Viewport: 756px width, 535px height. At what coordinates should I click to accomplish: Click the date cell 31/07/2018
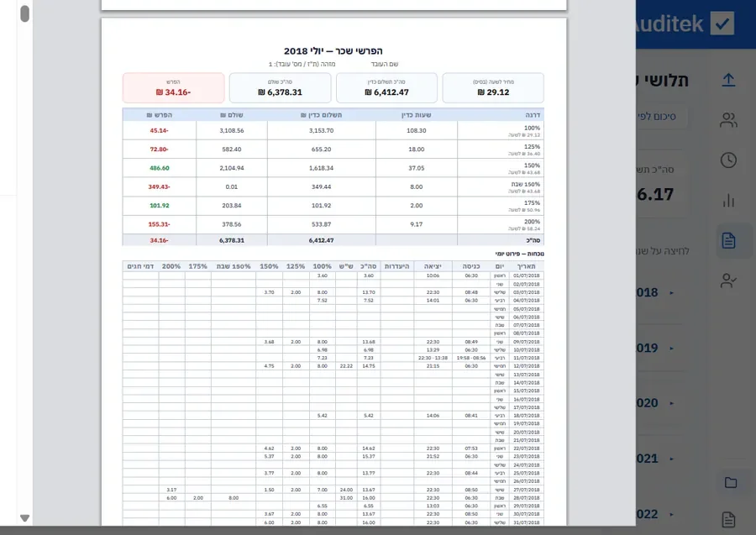(526, 522)
